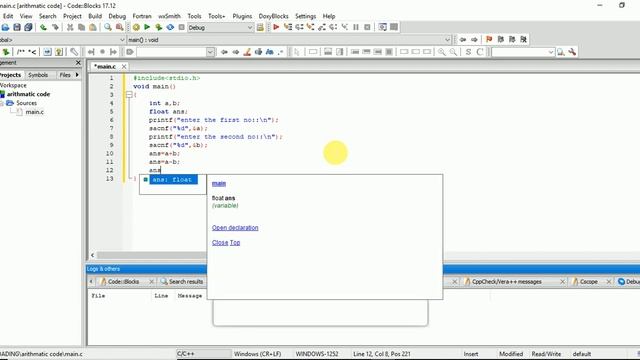Click the Zoom out magnifier icon

pyautogui.click(x=453, y=52)
